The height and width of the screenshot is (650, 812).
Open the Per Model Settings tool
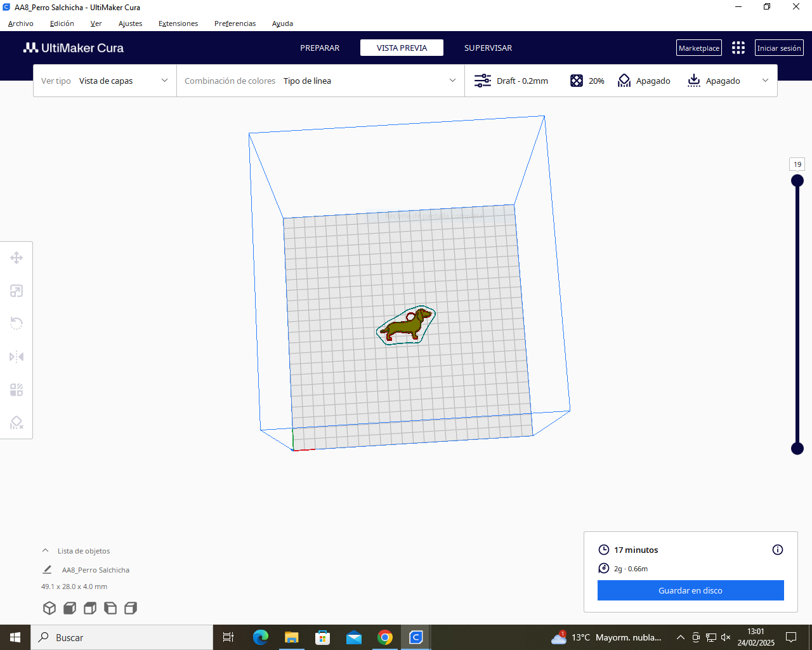click(x=16, y=390)
